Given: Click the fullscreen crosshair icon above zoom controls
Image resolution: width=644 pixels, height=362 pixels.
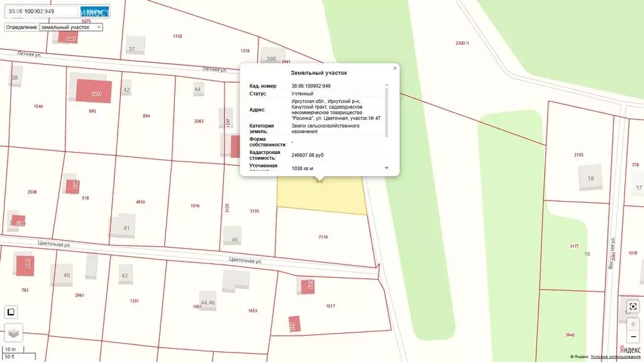Looking at the screenshot, I should point(633,306).
